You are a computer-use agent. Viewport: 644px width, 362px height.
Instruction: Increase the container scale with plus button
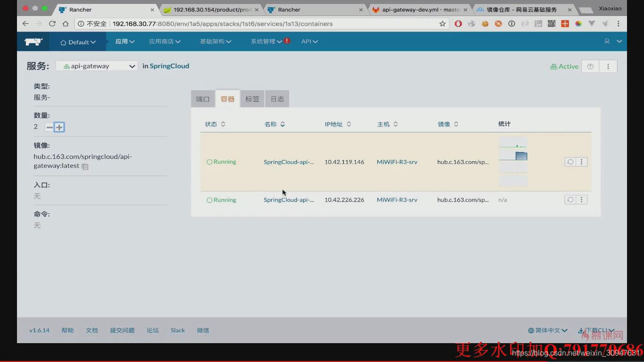(x=59, y=127)
